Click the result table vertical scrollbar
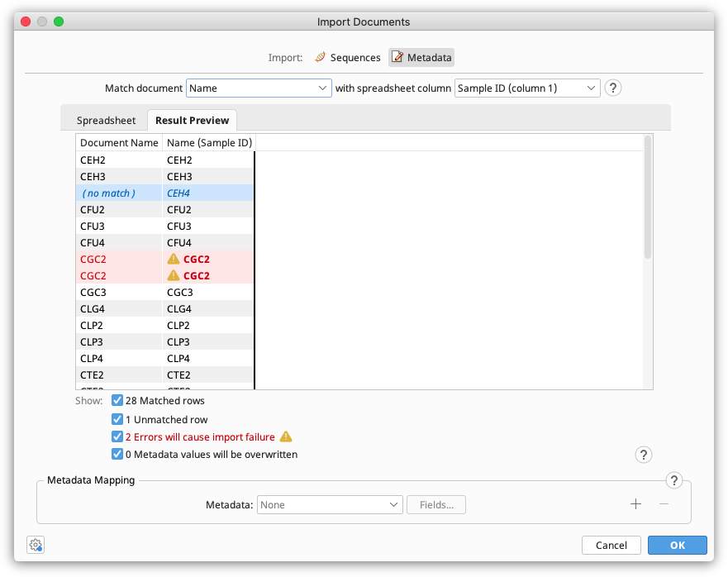 click(648, 197)
